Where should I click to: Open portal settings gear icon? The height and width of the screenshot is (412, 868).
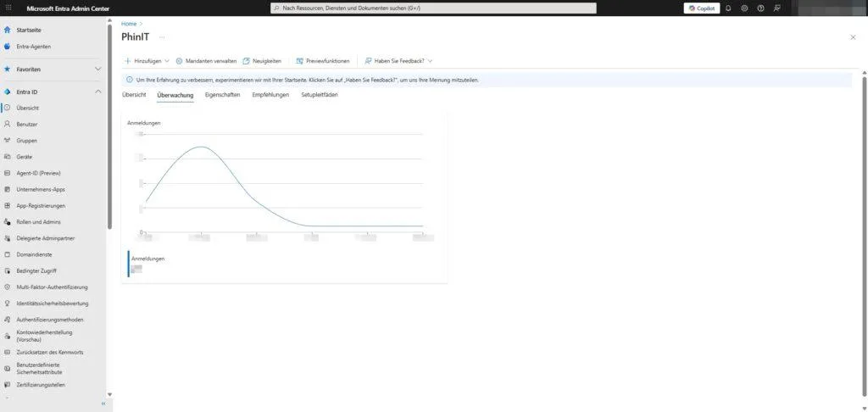coord(744,8)
